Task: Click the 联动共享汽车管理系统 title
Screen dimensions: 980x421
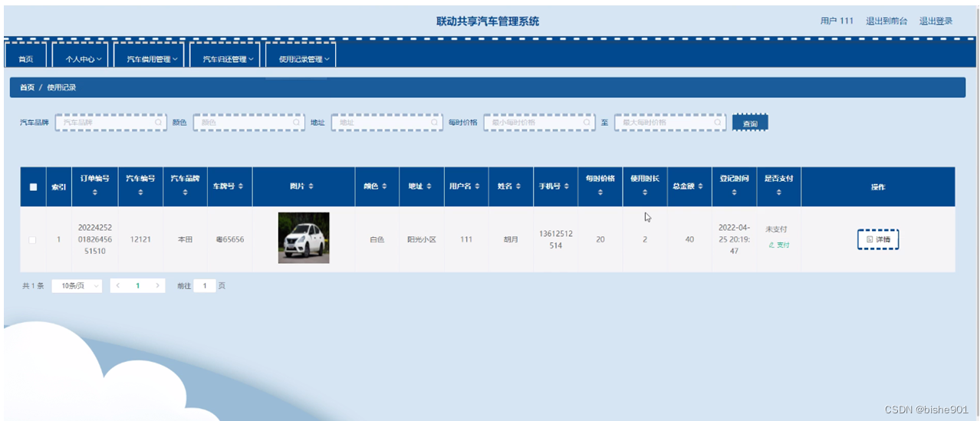Action: (x=488, y=21)
